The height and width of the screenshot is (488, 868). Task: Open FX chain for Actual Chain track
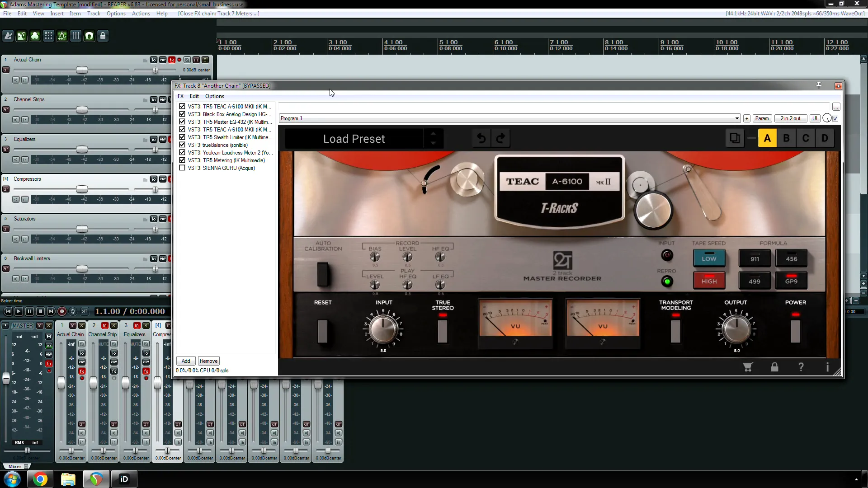tap(172, 60)
